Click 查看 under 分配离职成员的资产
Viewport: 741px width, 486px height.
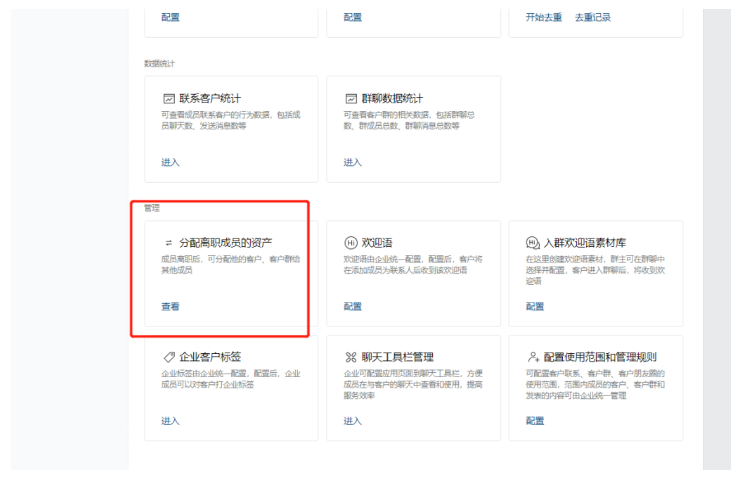170,307
